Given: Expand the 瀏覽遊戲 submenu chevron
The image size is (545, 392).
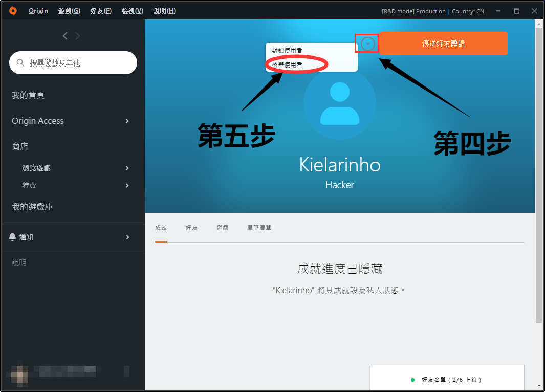Looking at the screenshot, I should [x=127, y=168].
